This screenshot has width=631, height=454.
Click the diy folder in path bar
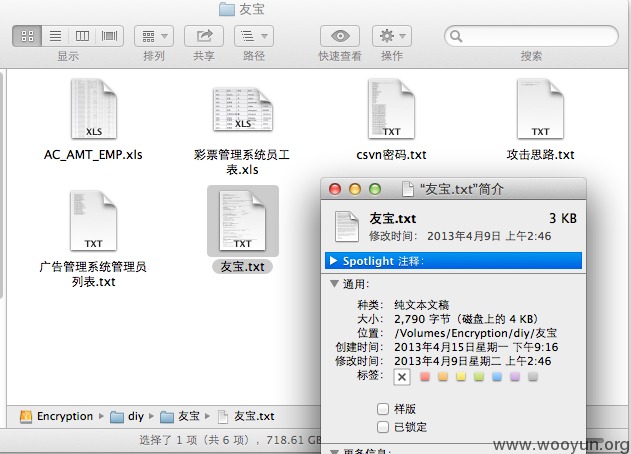coord(127,416)
